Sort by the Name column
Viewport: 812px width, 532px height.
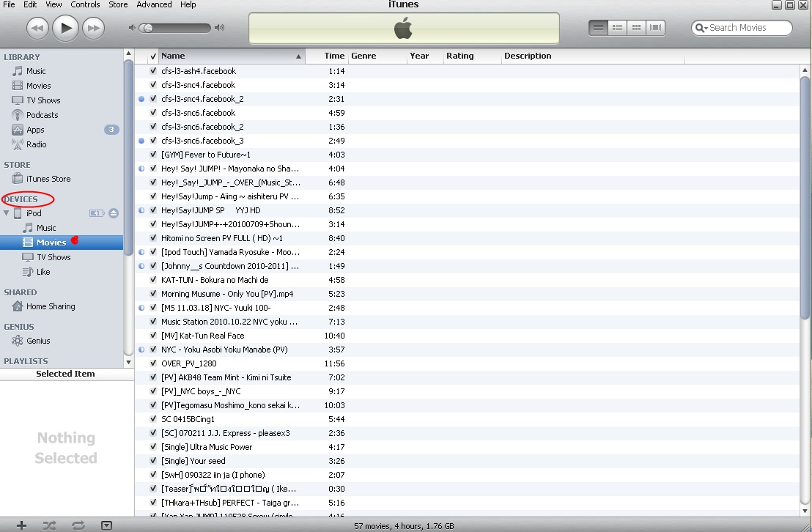click(232, 56)
